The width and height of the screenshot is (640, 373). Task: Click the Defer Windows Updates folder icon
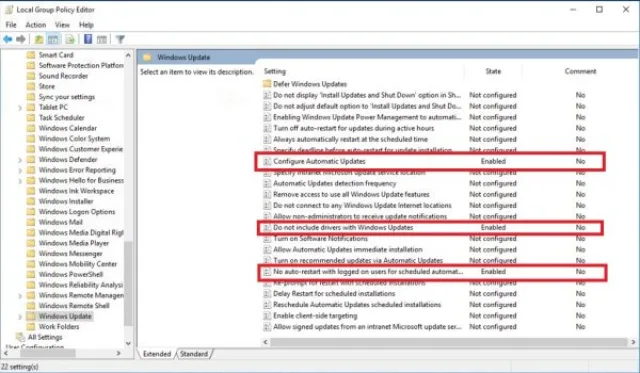[267, 84]
